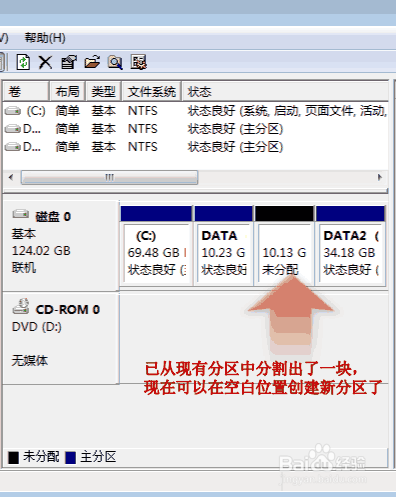Select the 10.13 GB unallocated (未分配) block
This screenshot has width=396, height=497.
(284, 246)
